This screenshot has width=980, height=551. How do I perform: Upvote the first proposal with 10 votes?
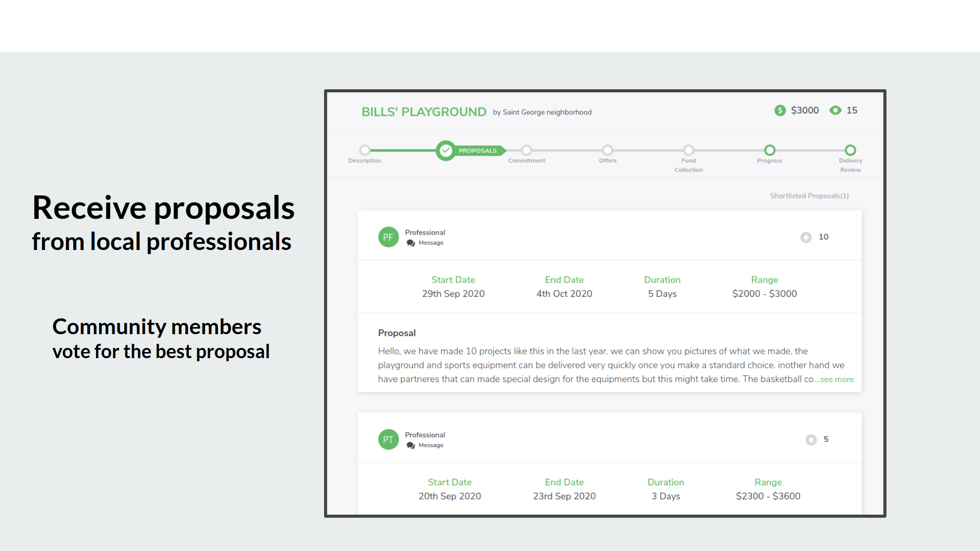click(805, 237)
